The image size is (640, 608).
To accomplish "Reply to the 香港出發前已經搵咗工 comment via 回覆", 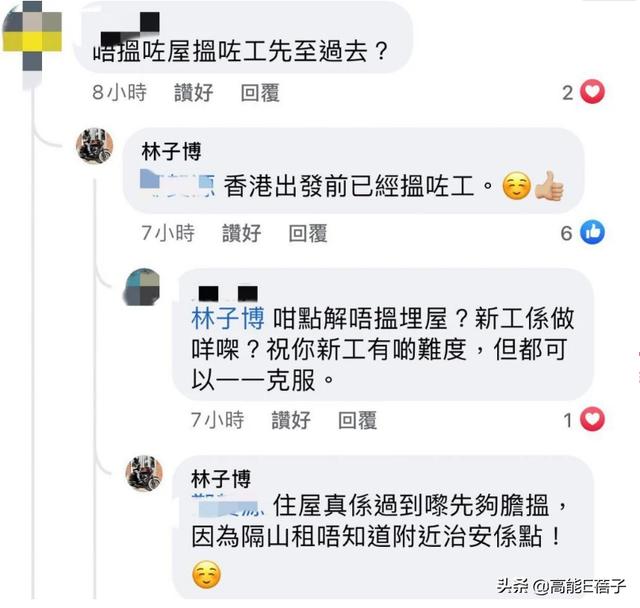I will 308,233.
